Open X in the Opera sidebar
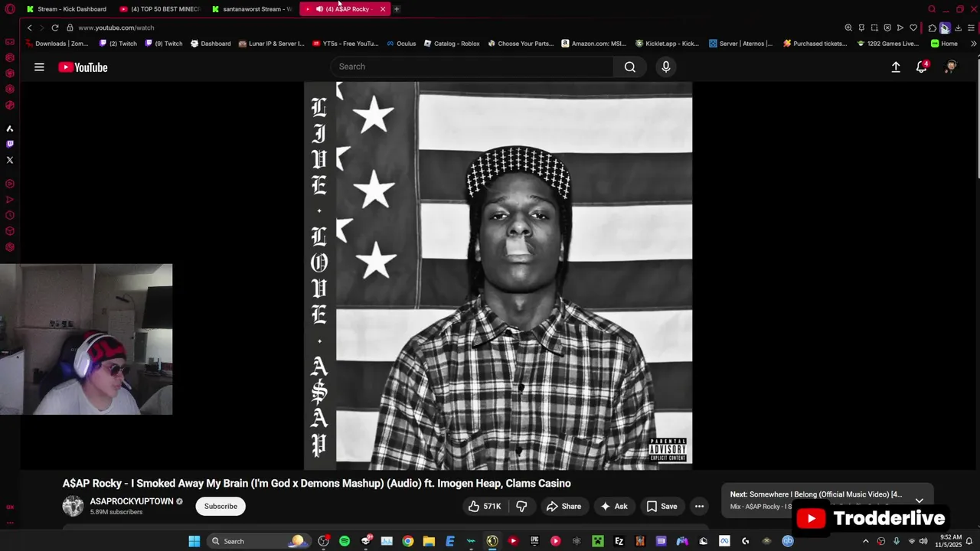980x551 pixels. tap(10, 160)
